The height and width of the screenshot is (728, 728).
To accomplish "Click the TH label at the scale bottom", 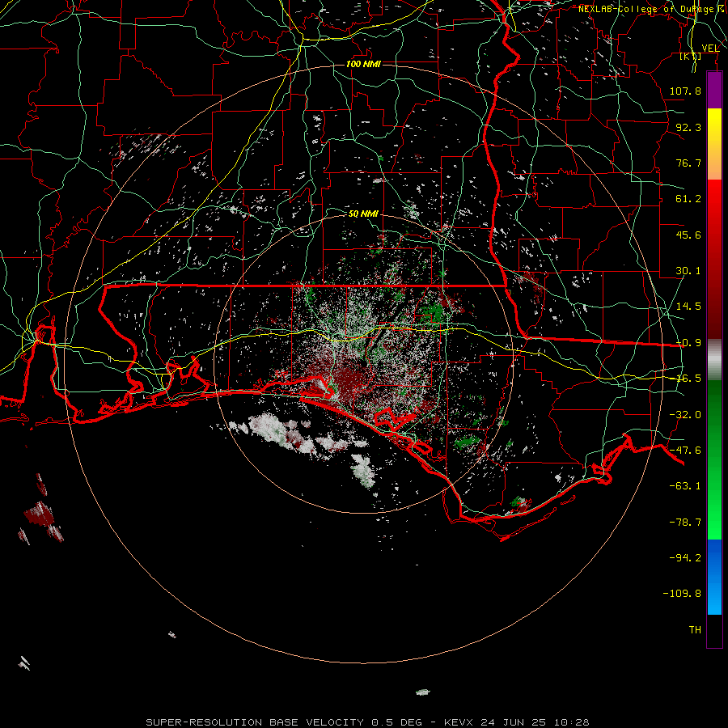I will 695,630.
